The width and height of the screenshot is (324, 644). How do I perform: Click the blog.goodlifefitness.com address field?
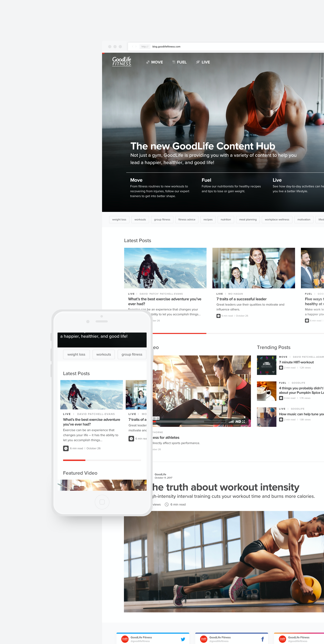point(166,47)
